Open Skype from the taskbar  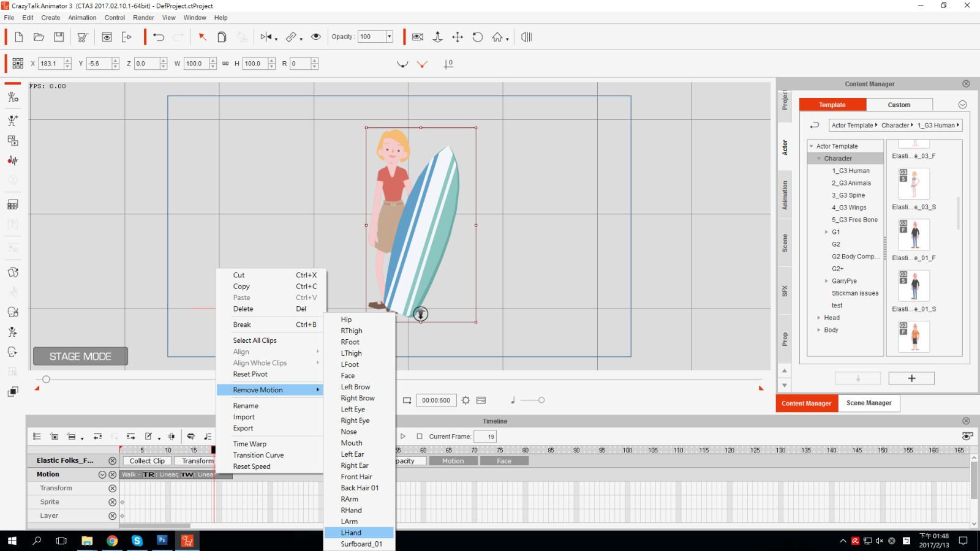[137, 541]
